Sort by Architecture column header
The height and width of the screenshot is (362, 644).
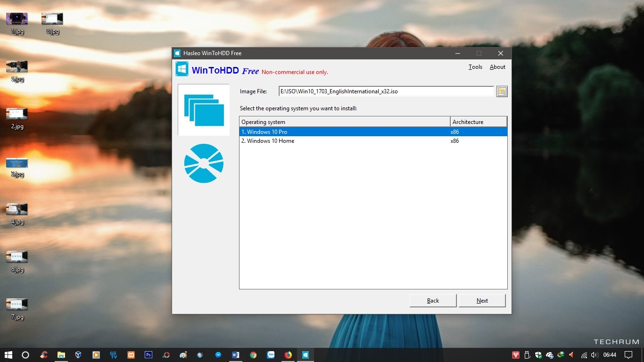point(479,122)
